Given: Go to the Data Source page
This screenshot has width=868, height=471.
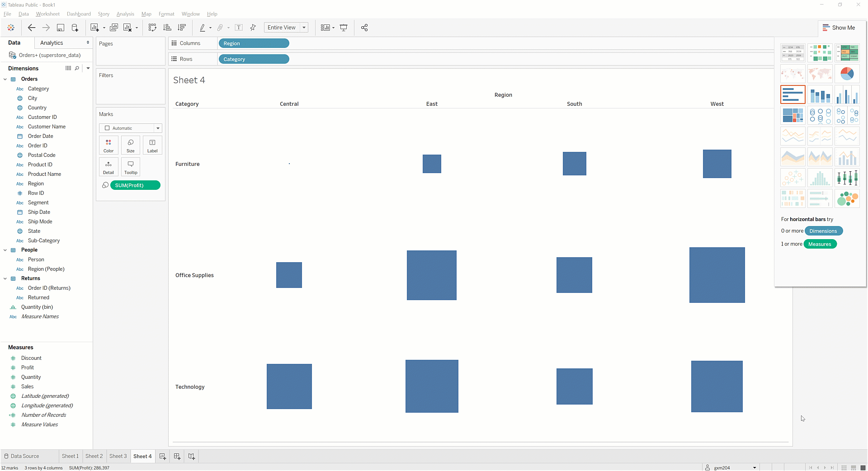Looking at the screenshot, I should 22,457.
